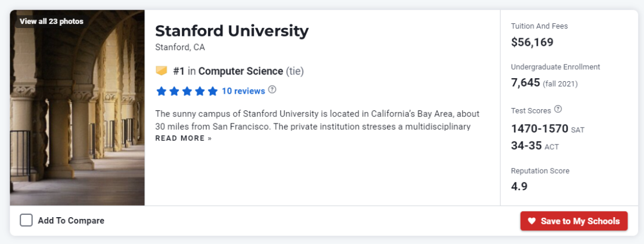
Task: Click the 1470-1570 SAT score range
Action: tap(540, 129)
